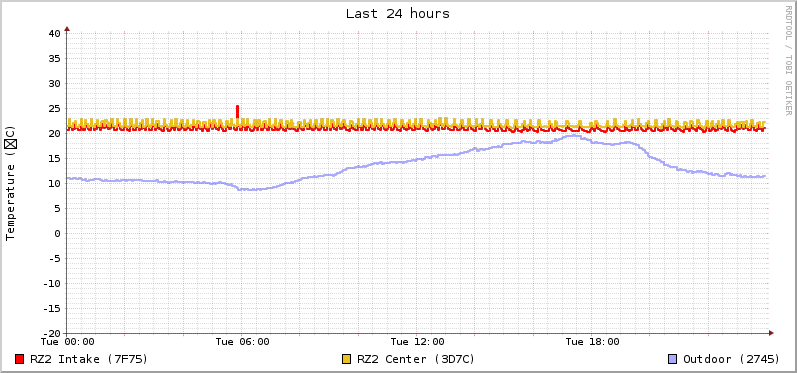797x373 pixels.
Task: Click the Last 24 hours chart title
Action: [398, 14]
